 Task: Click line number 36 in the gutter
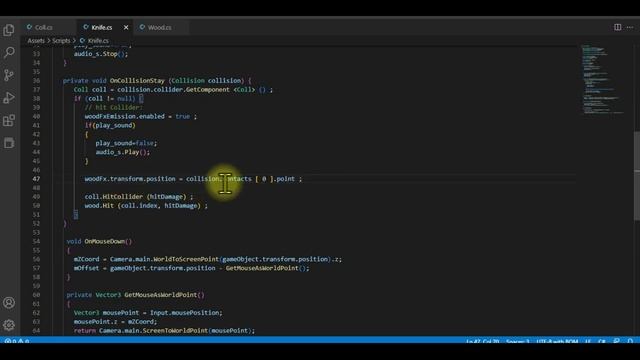click(x=36, y=80)
